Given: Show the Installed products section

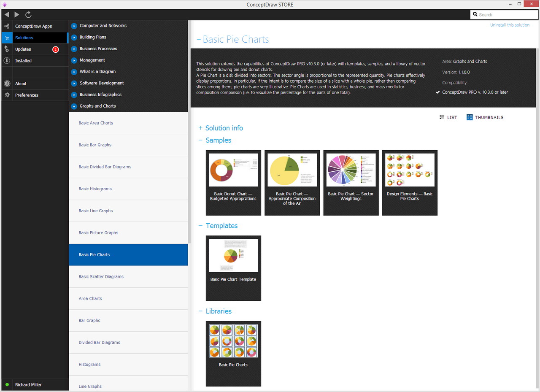Looking at the screenshot, I should 35,61.
